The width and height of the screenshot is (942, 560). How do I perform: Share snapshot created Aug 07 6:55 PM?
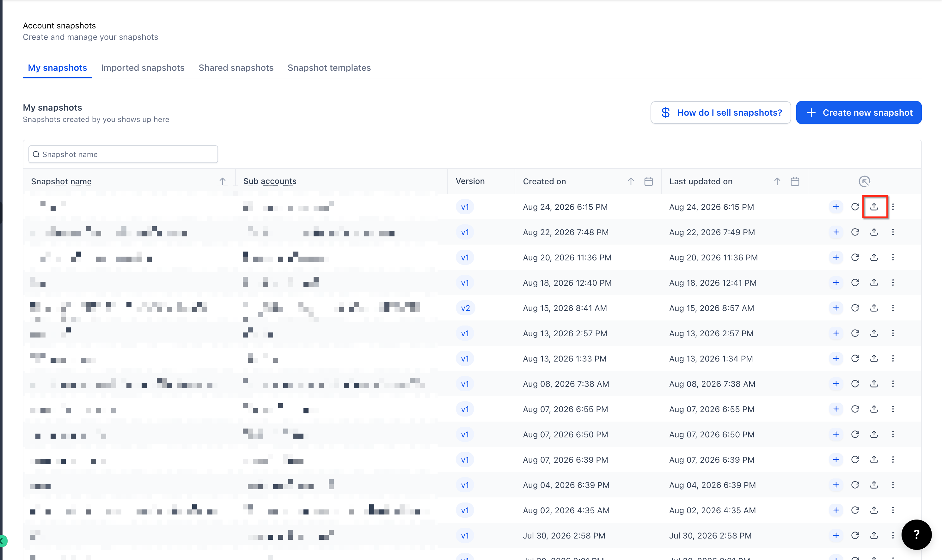tap(874, 409)
